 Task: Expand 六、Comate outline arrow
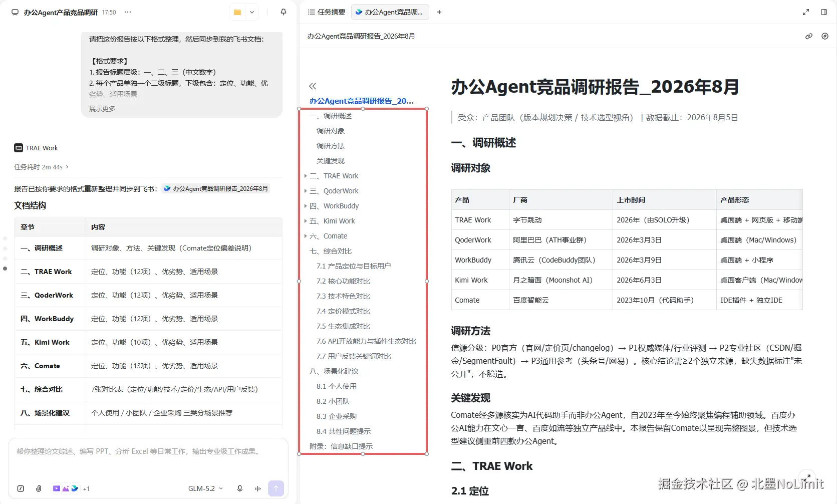(x=306, y=236)
